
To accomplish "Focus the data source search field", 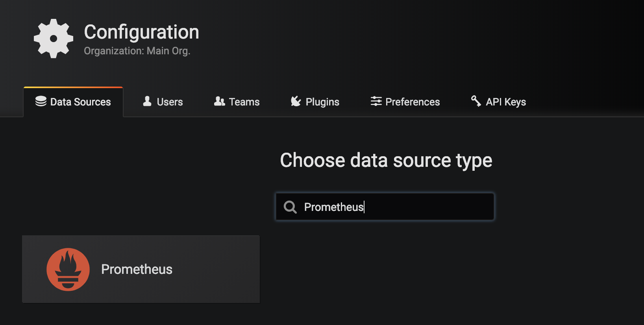I will pos(385,207).
